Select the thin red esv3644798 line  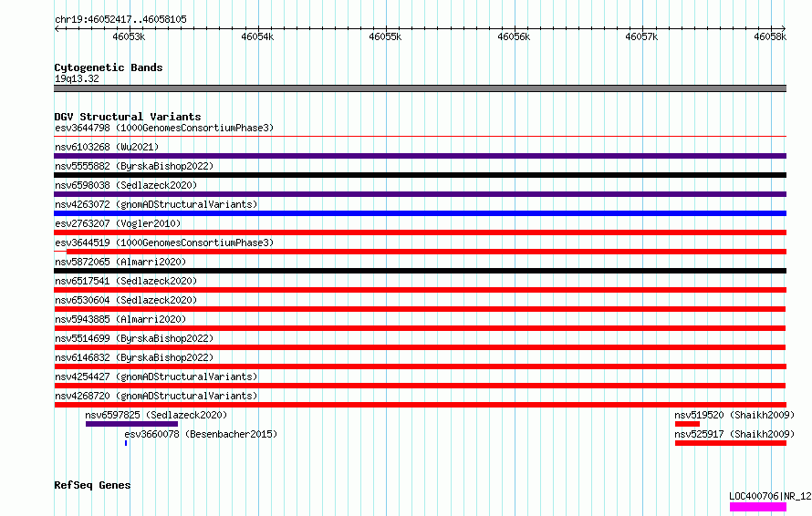click(x=420, y=137)
